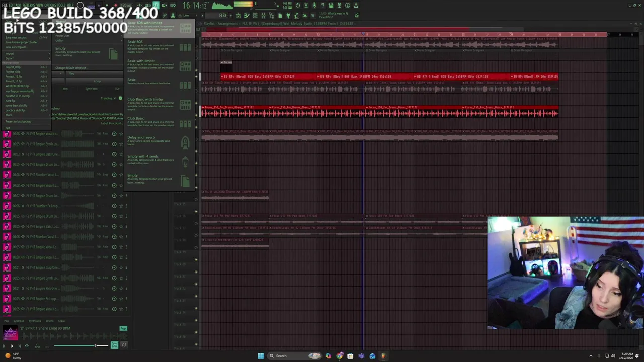The image size is (644, 362).
Task: Choose Save new version from File menu
Action: (x=26, y=38)
